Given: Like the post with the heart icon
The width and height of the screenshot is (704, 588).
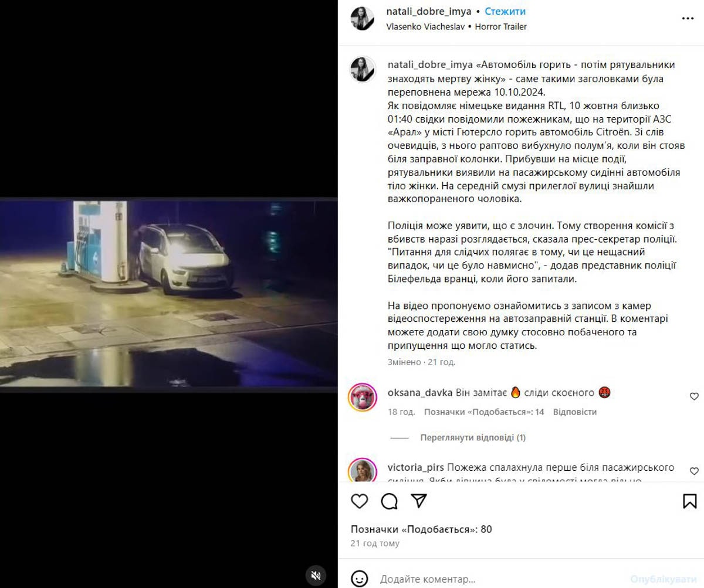Looking at the screenshot, I should tap(360, 501).
